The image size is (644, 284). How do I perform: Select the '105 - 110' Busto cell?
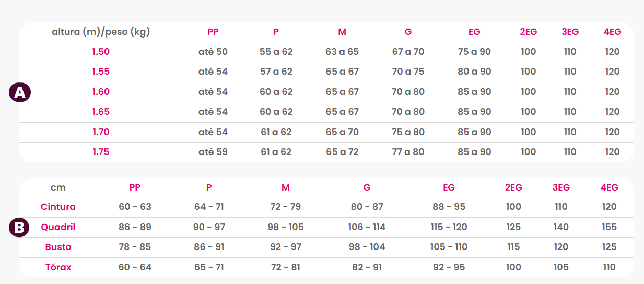click(x=449, y=247)
